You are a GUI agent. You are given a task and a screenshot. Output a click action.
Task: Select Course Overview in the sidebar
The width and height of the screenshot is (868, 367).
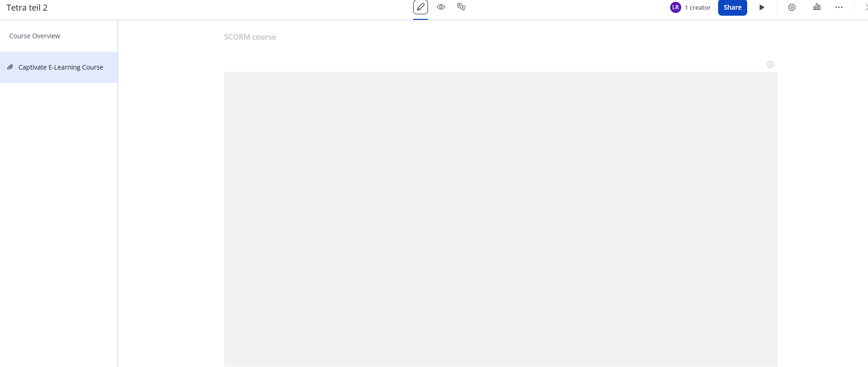[35, 36]
